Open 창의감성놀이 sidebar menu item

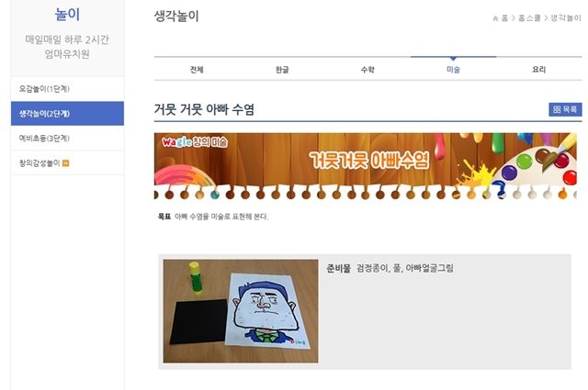67,163
